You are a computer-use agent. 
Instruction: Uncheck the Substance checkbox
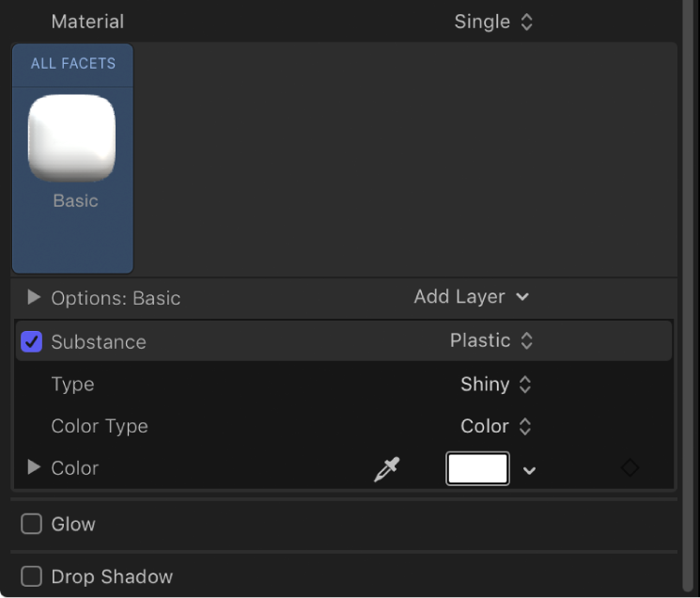(32, 341)
